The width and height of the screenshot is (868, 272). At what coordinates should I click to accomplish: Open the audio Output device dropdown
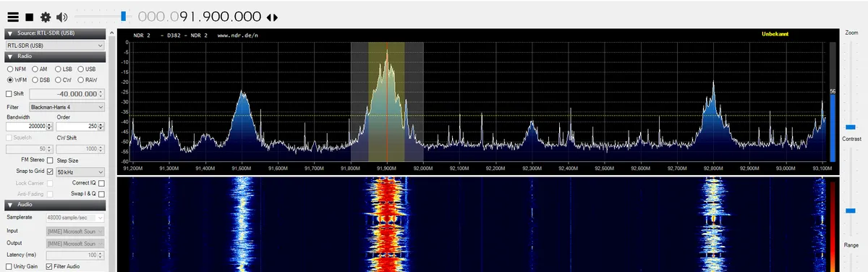pyautogui.click(x=75, y=243)
